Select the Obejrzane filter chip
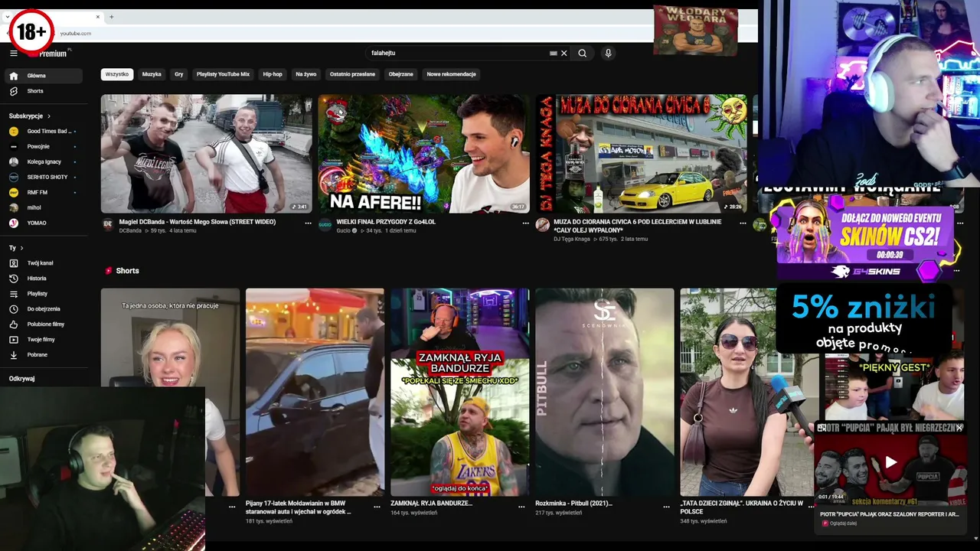The height and width of the screenshot is (551, 980). pos(400,74)
